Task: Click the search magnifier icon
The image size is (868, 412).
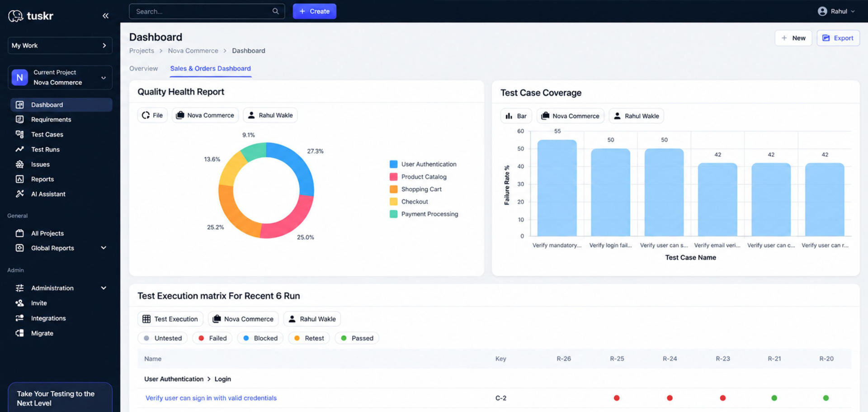Action: tap(275, 11)
